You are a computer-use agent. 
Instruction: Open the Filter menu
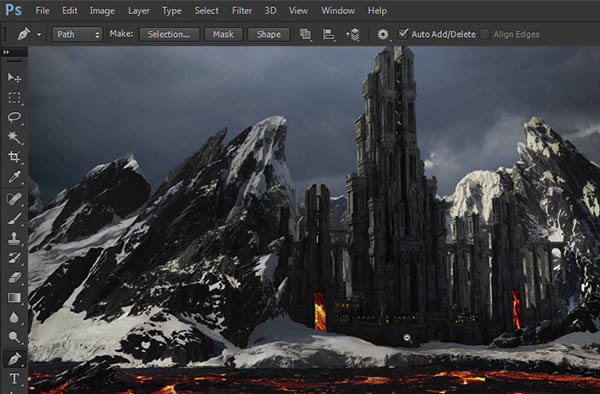242,11
